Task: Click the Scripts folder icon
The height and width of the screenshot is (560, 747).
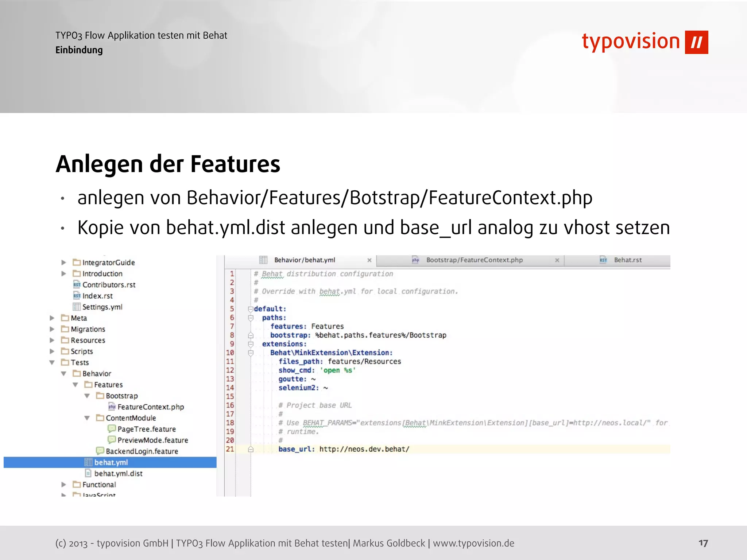Action: [65, 351]
